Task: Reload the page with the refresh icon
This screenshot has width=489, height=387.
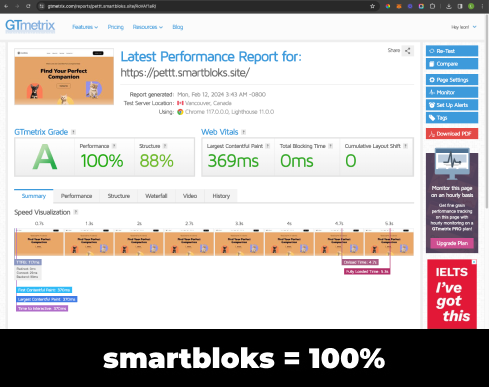Action: pyautogui.click(x=28, y=6)
